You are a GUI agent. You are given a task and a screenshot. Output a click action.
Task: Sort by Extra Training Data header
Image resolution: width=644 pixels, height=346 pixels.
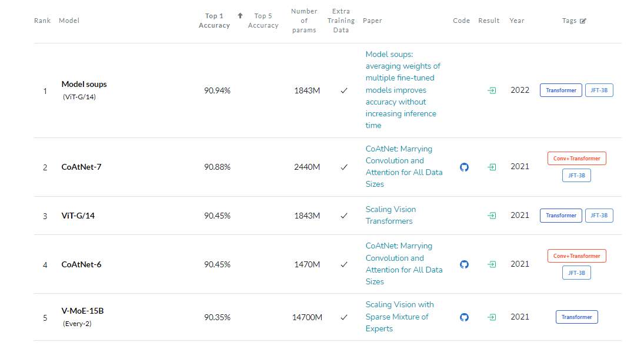(341, 21)
